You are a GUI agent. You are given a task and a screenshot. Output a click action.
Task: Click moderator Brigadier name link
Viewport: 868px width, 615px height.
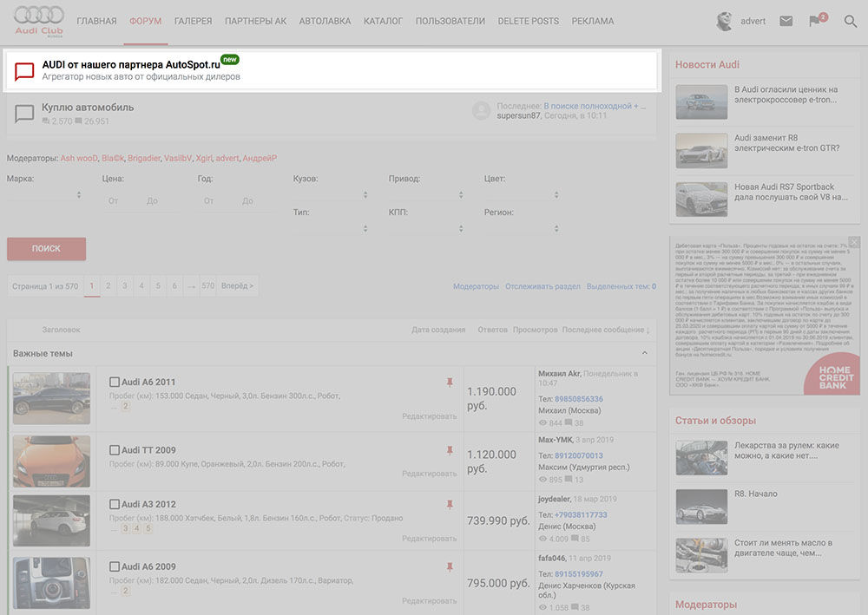coord(144,158)
